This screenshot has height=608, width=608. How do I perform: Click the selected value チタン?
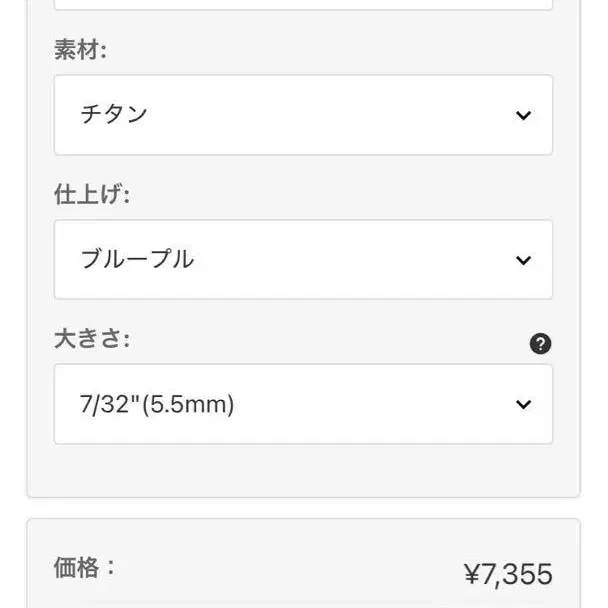point(114,114)
